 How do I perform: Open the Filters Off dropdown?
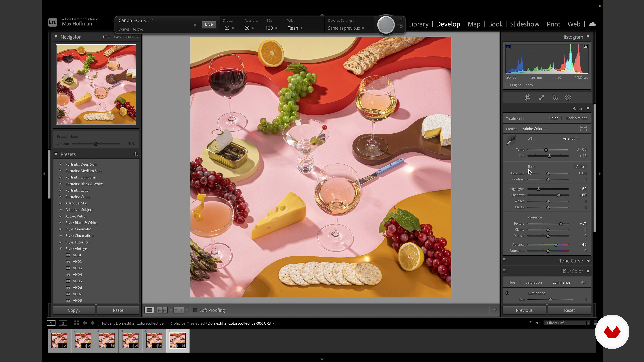pos(567,323)
